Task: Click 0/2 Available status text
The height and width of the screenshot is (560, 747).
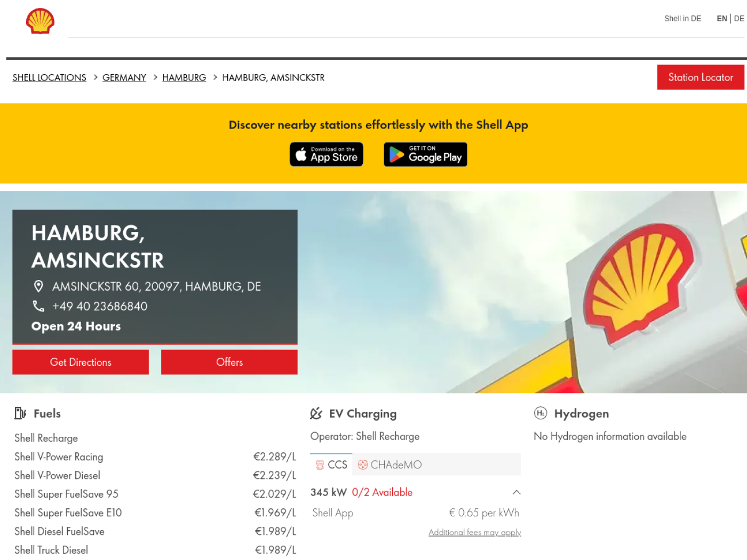Action: 382,492
